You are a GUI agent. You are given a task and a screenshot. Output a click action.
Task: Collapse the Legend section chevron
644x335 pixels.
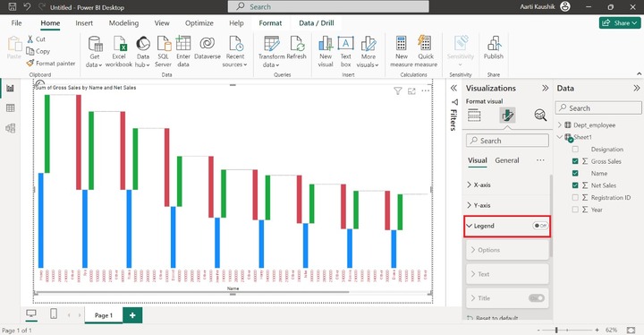(x=469, y=226)
